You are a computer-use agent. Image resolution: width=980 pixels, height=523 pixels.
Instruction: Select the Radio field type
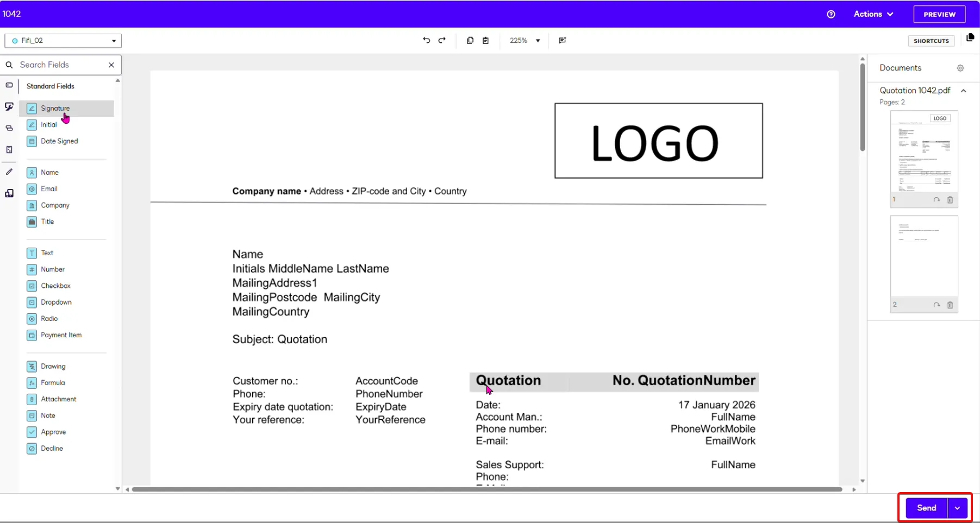click(x=48, y=318)
